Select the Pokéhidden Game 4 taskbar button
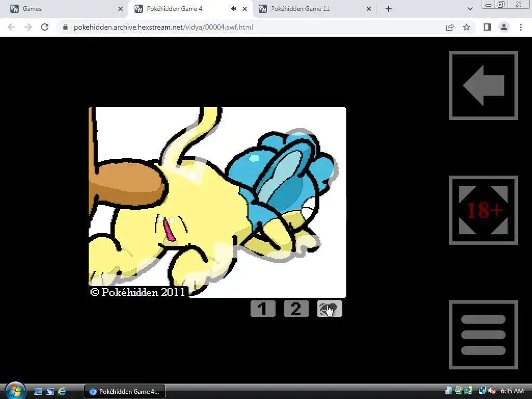The image size is (532, 399). point(125,392)
